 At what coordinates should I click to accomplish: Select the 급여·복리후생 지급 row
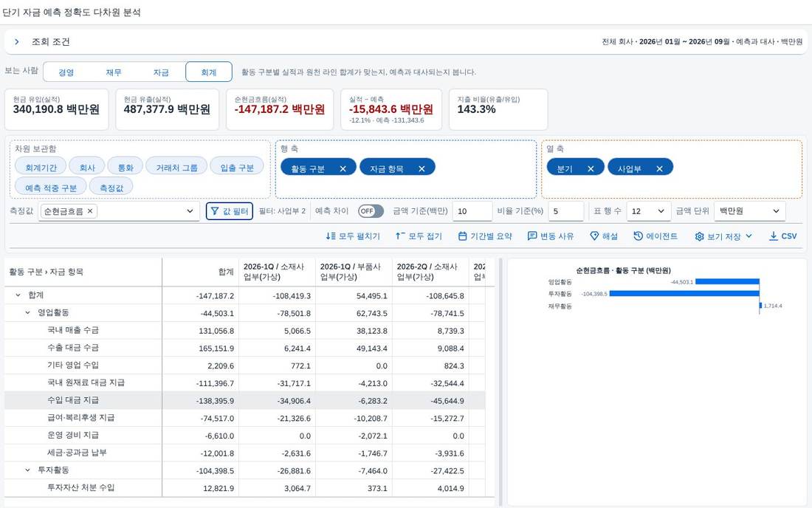245,418
